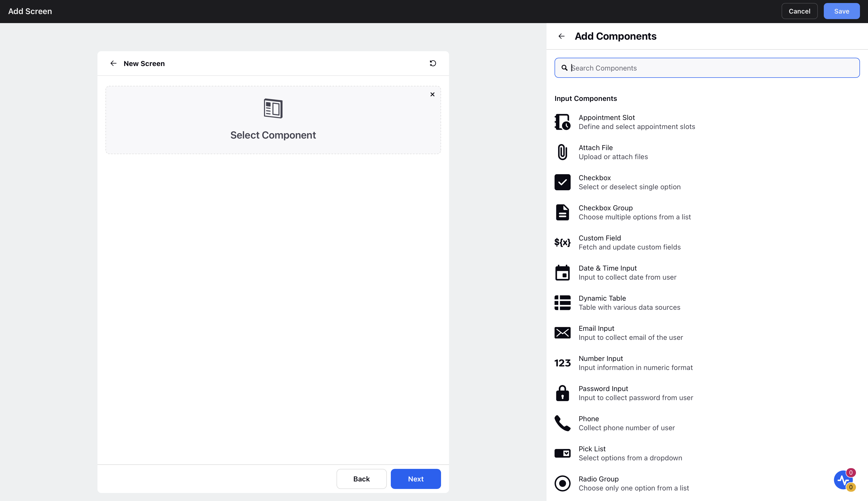Click the Next button
Viewport: 868px width, 501px height.
tap(416, 479)
